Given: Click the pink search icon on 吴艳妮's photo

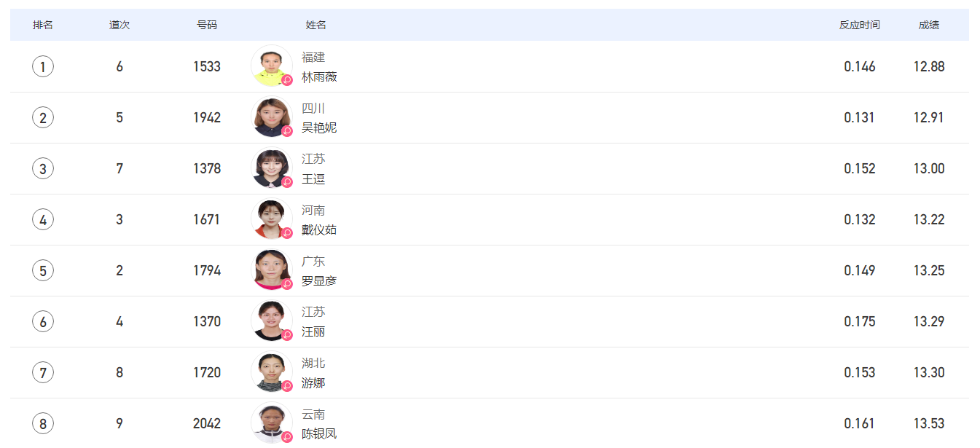Looking at the screenshot, I should coord(287,131).
